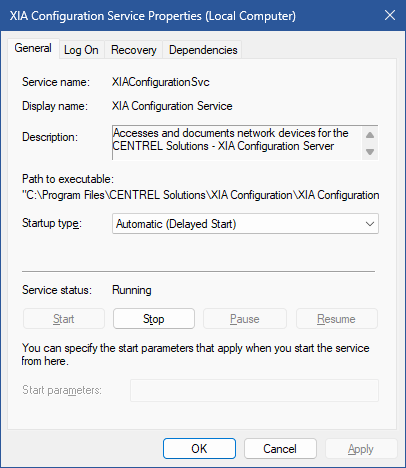
Task: Cancel the service properties dialog
Action: [x=280, y=449]
